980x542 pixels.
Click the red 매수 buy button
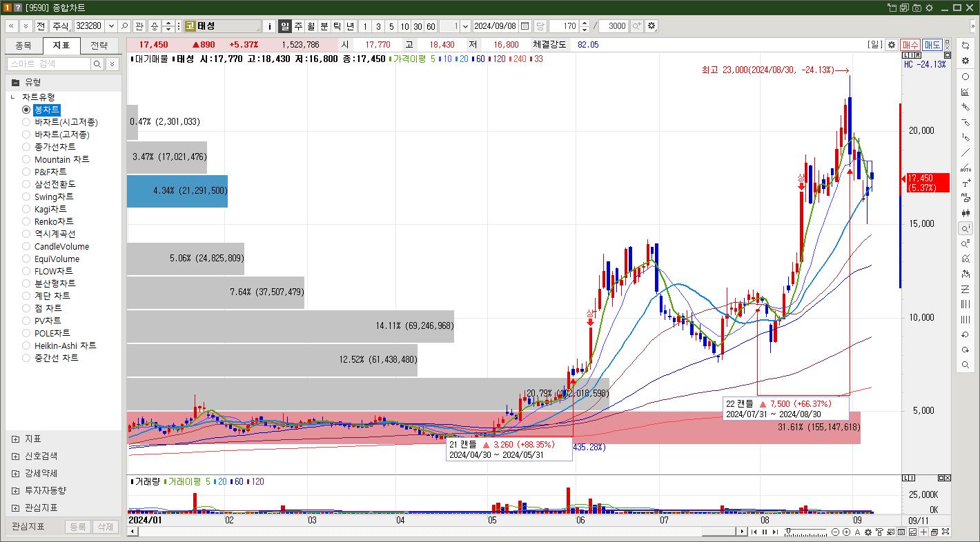click(910, 45)
